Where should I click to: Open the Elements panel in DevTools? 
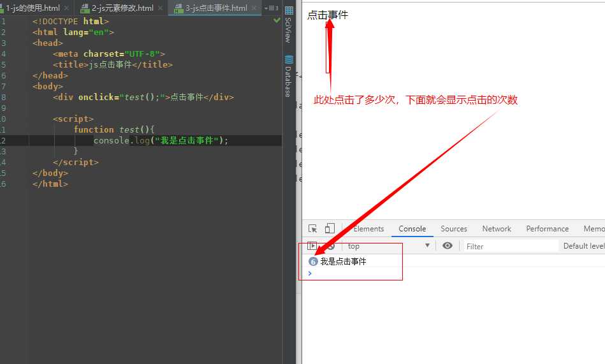click(368, 229)
